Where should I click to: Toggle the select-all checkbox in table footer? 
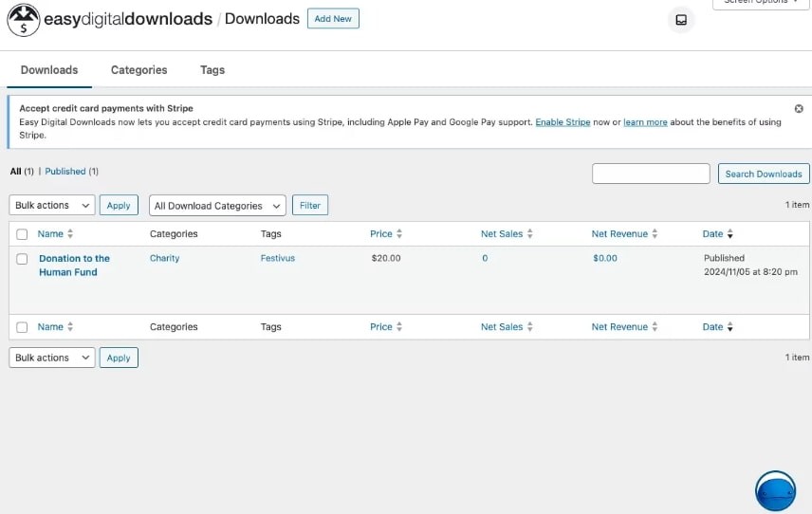[x=22, y=327]
